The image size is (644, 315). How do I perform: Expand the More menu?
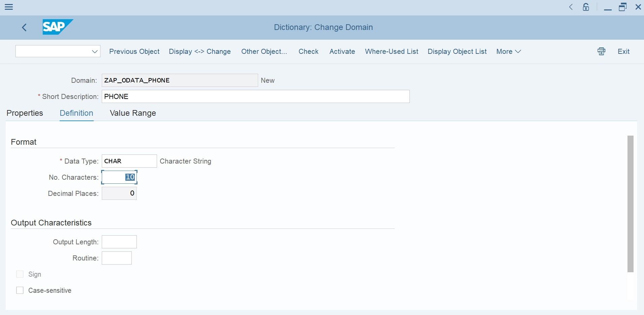coord(508,51)
